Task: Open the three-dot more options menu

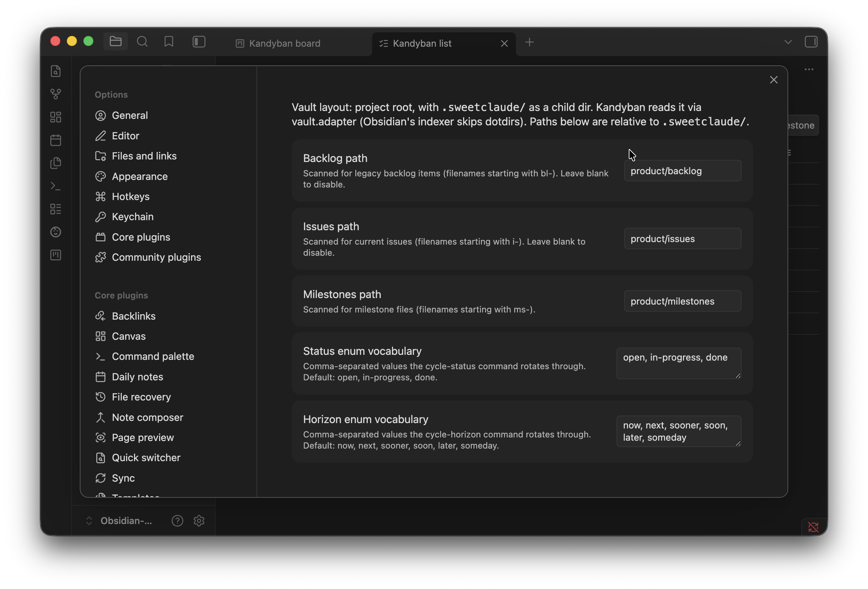Action: tap(809, 69)
